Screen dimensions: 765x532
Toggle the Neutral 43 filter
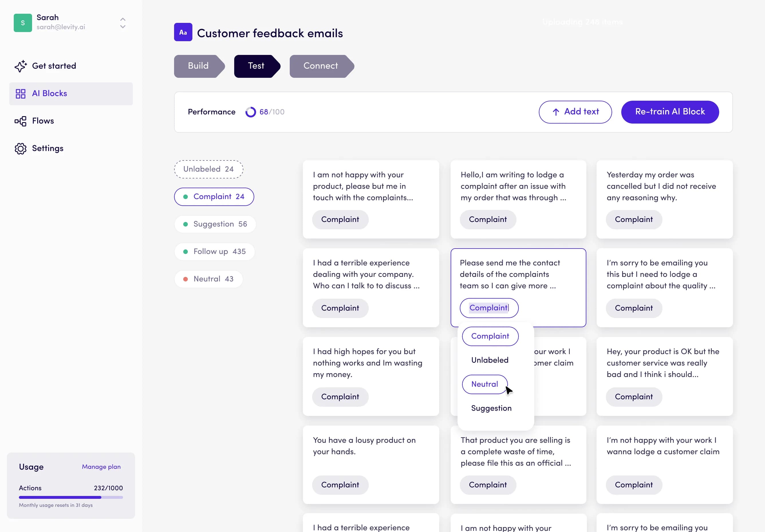point(209,279)
